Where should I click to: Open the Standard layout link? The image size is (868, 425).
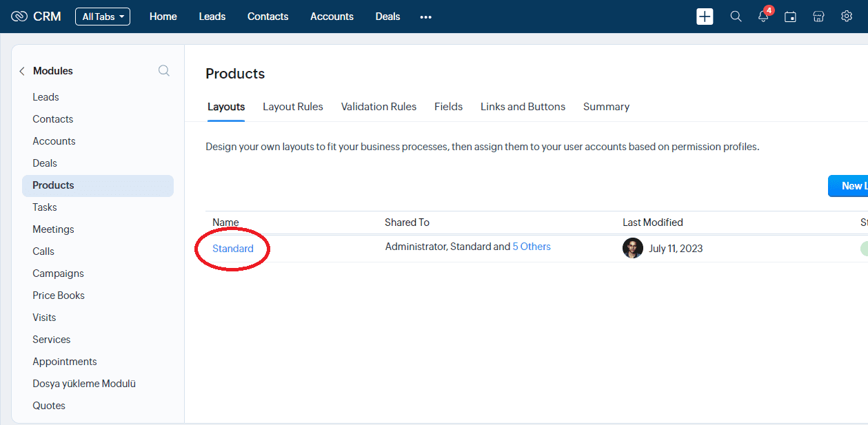[233, 249]
